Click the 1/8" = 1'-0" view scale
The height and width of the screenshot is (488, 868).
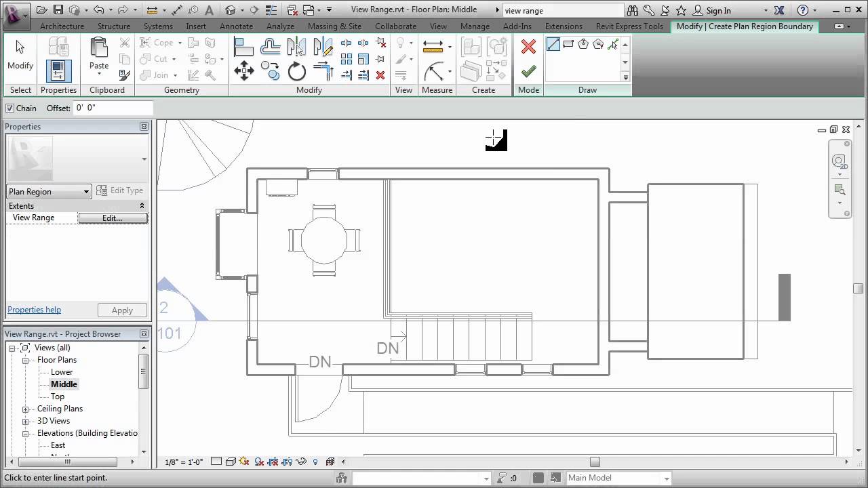pyautogui.click(x=184, y=462)
